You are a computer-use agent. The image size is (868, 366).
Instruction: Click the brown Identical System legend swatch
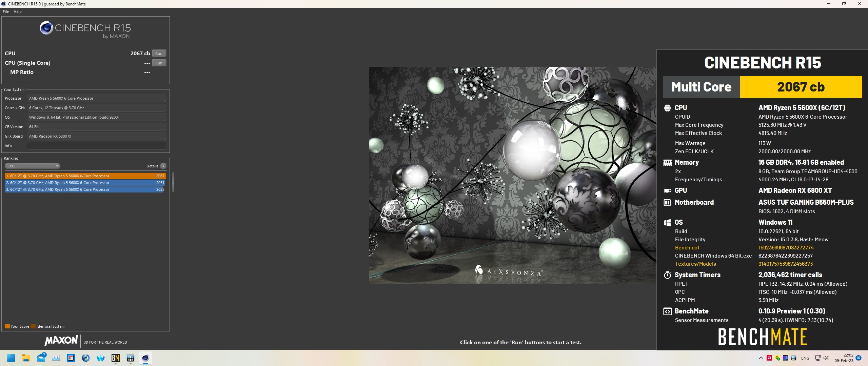pos(33,326)
